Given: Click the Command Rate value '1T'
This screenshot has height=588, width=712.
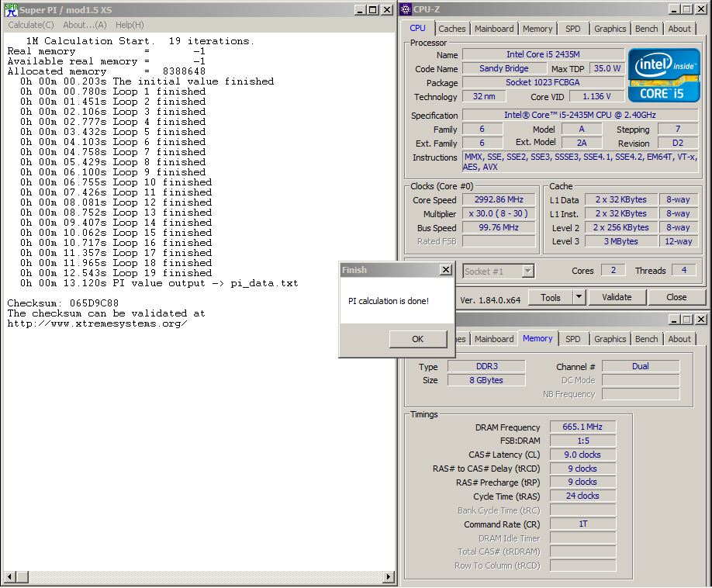Looking at the screenshot, I should click(582, 524).
